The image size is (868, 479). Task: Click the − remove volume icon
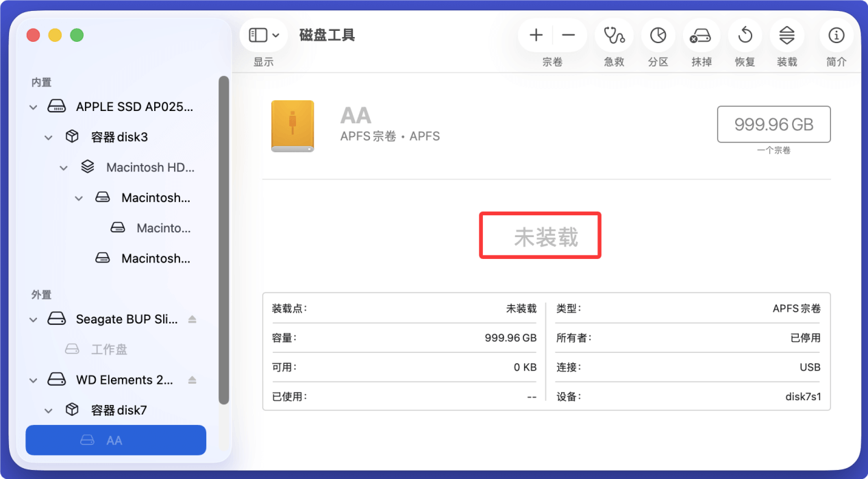pyautogui.click(x=569, y=35)
